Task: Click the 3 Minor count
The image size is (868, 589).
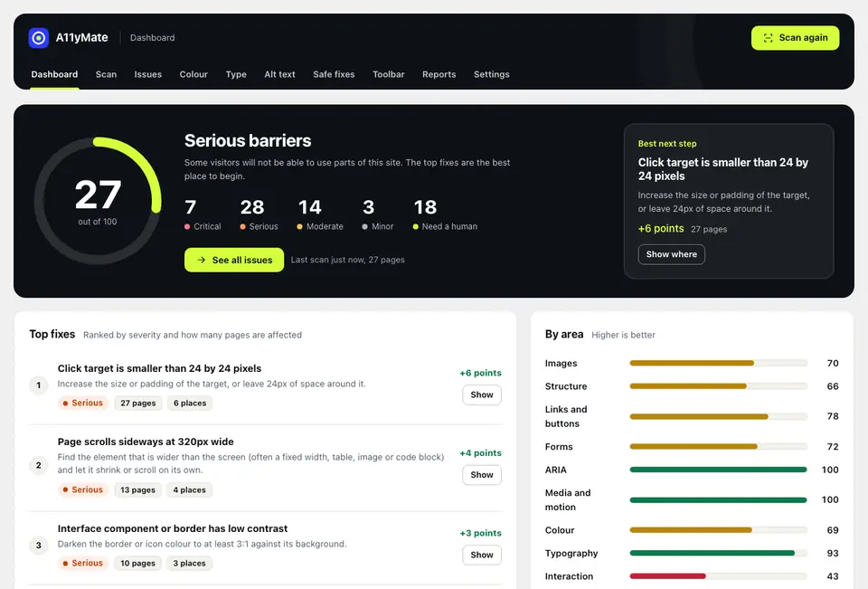Action: pos(378,214)
